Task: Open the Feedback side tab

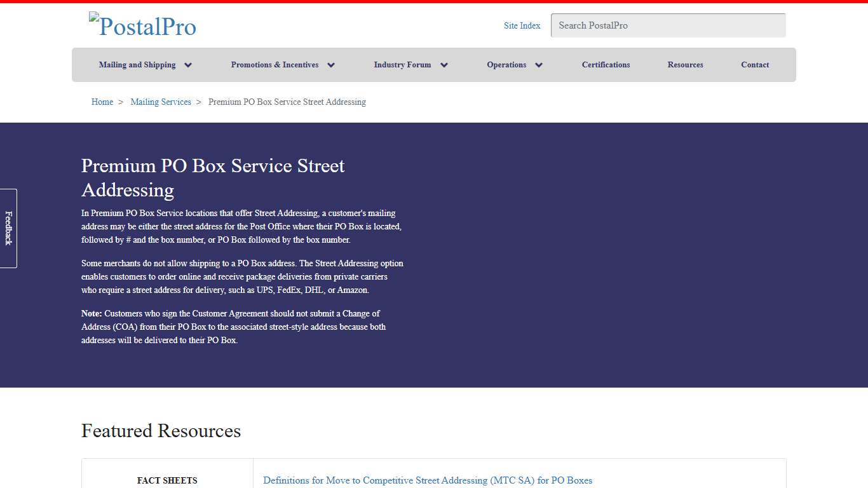Action: point(8,228)
